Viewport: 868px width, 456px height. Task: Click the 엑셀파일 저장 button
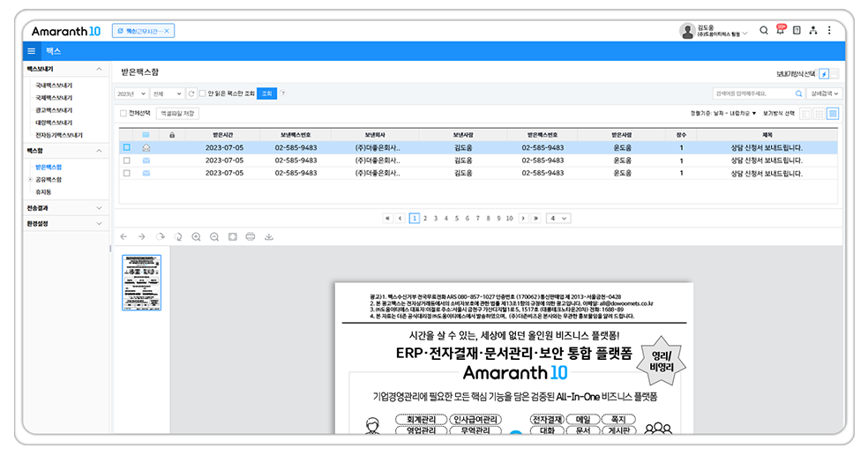coord(177,114)
